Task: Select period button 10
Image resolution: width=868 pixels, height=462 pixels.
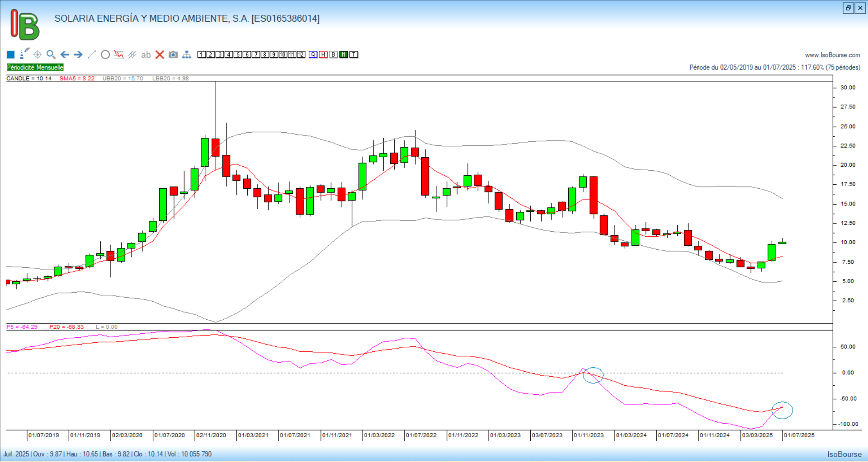Action: click(x=283, y=55)
